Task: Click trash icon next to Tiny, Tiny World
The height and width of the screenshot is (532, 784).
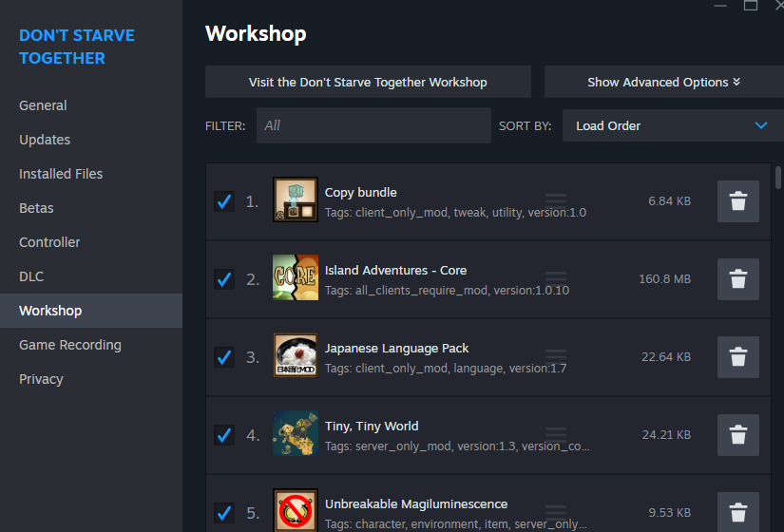Action: click(737, 435)
